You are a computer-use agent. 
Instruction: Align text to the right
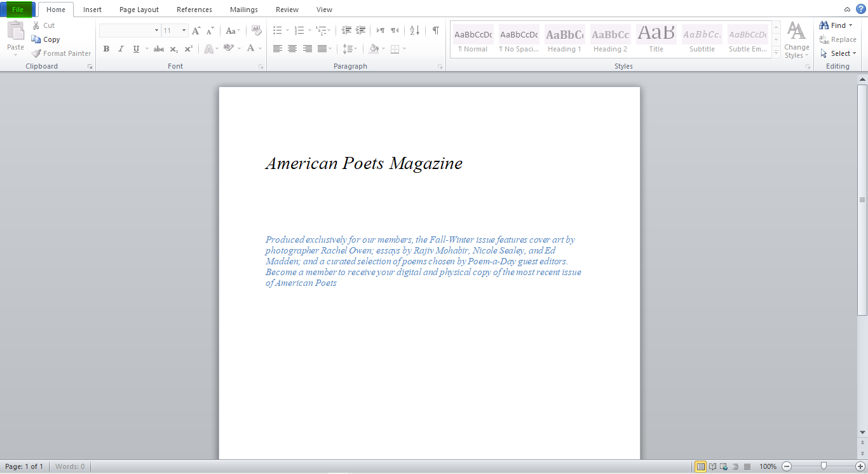click(308, 49)
